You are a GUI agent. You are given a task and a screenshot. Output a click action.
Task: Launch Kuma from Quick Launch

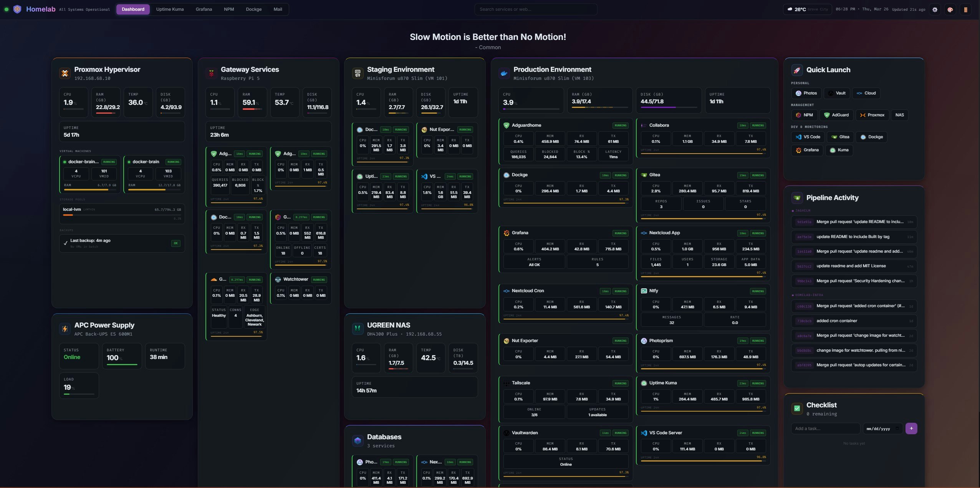click(x=839, y=150)
